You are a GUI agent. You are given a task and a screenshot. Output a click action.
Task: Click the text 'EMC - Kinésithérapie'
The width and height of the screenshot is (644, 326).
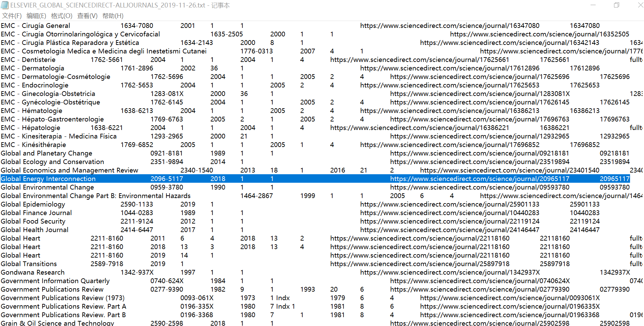tap(33, 145)
